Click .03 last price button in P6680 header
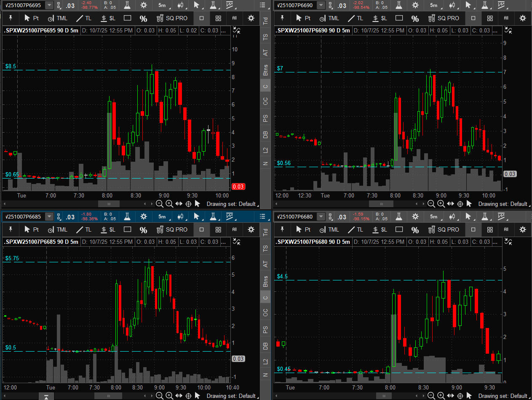Screen dimensions: 532x400 click(342, 216)
